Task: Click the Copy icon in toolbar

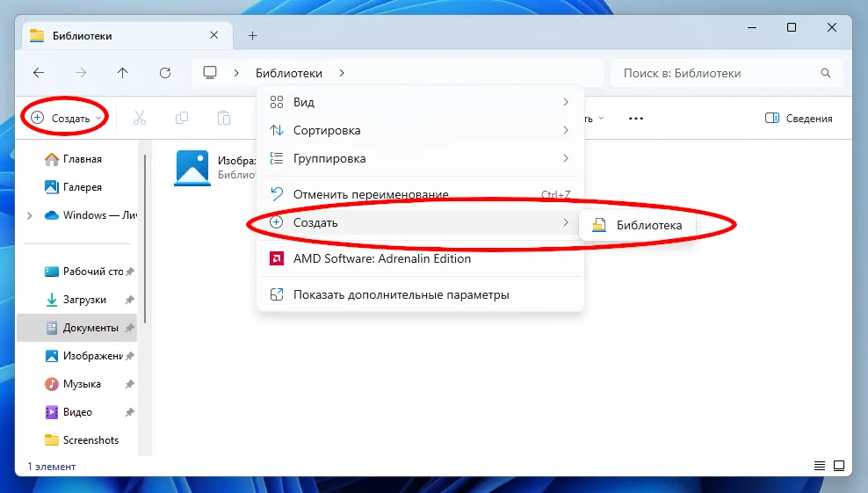Action: click(x=182, y=118)
